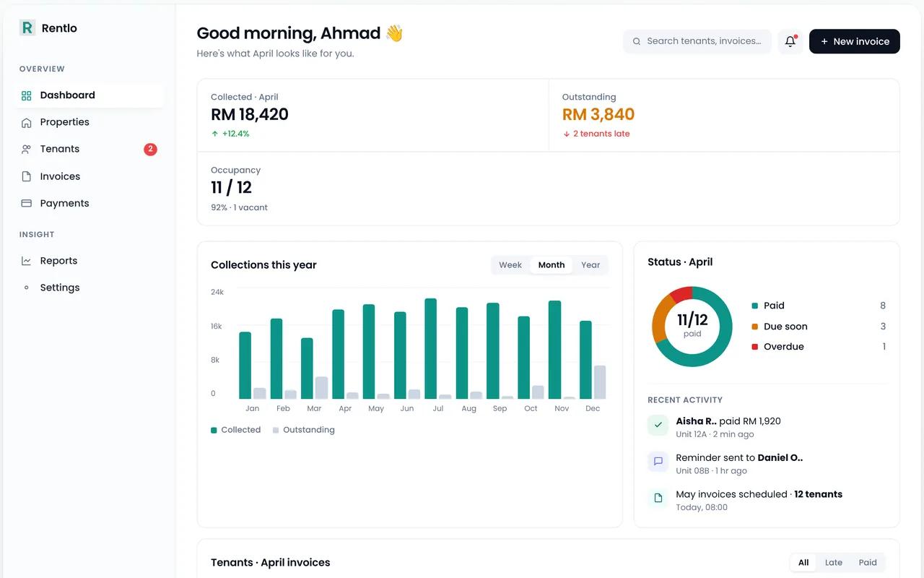Click the RM 18,420 collected value
This screenshot has height=578, width=924.
[250, 115]
